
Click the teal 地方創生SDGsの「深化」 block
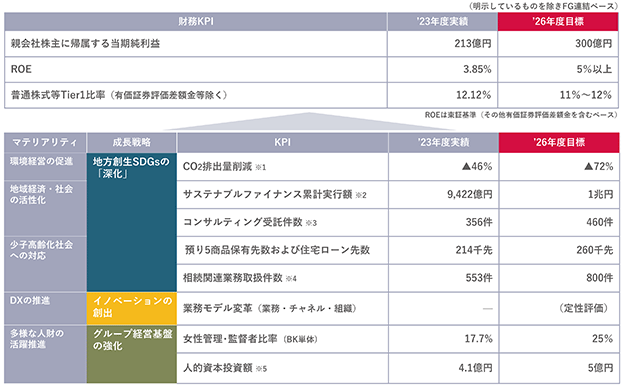point(132,222)
